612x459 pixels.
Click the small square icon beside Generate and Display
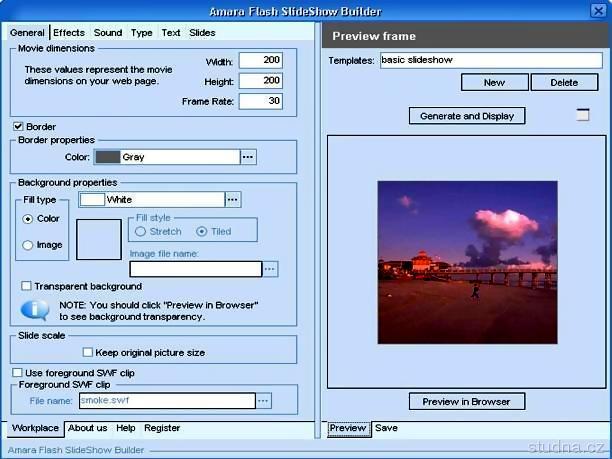coord(583,115)
